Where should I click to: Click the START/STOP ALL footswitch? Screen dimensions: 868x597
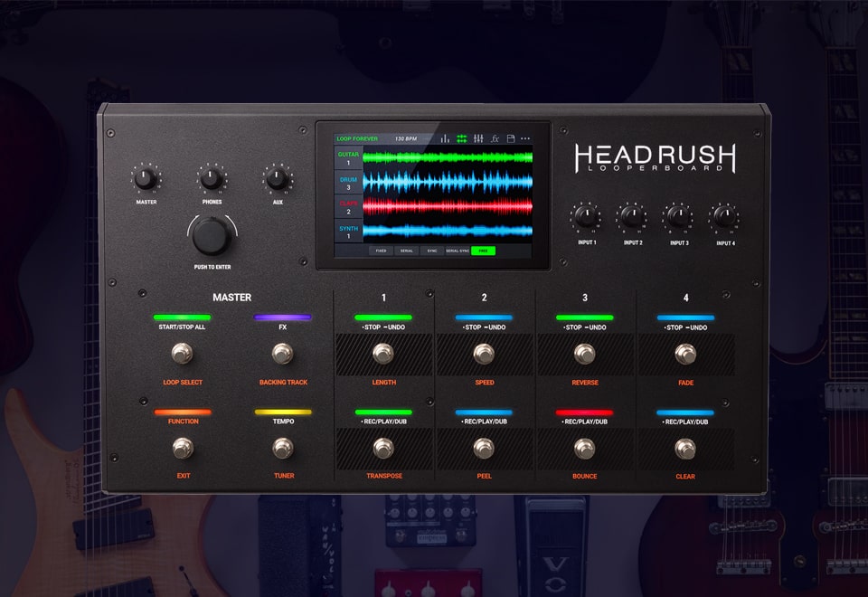(182, 353)
